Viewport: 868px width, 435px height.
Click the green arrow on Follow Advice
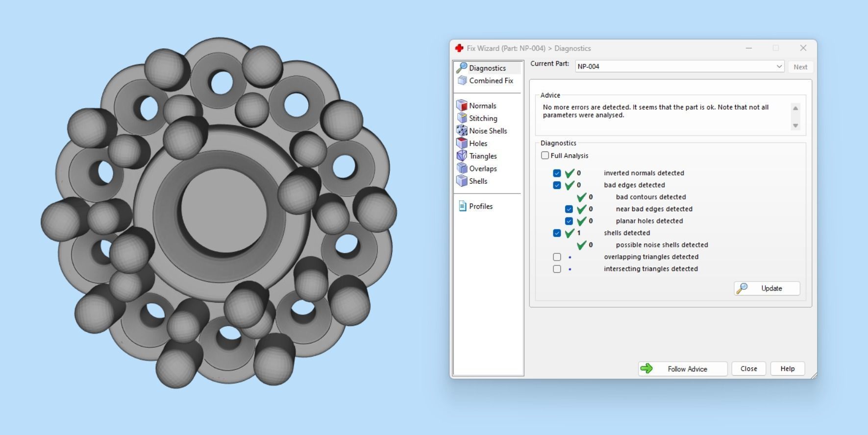point(646,368)
